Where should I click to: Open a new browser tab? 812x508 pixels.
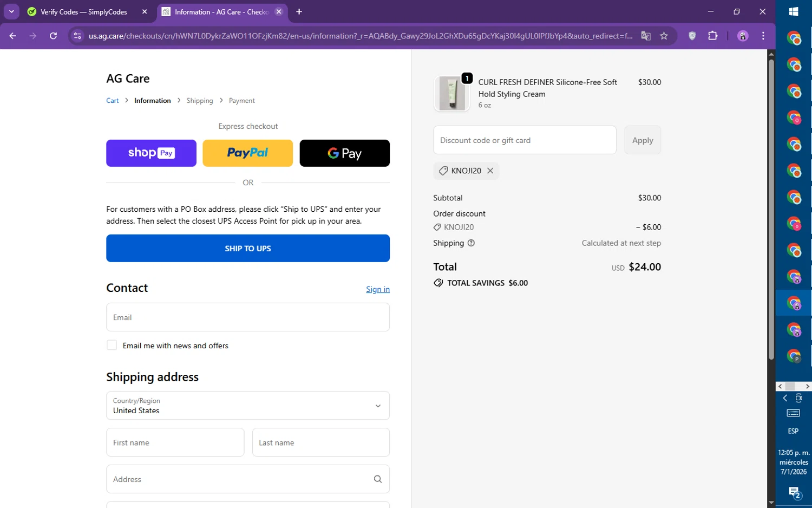tap(299, 11)
